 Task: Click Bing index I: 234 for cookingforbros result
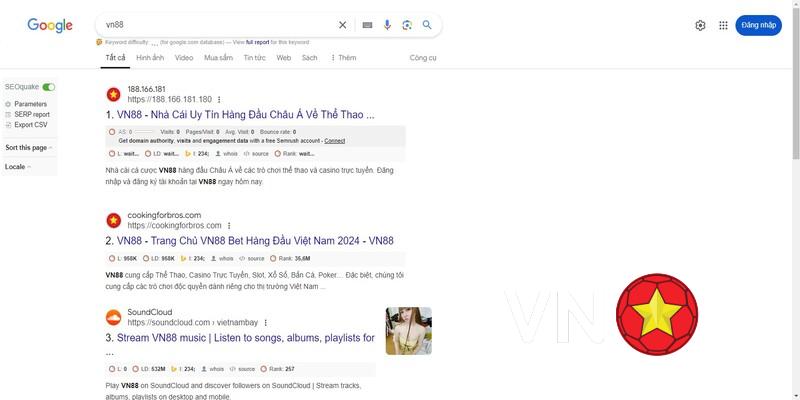pyautogui.click(x=193, y=259)
